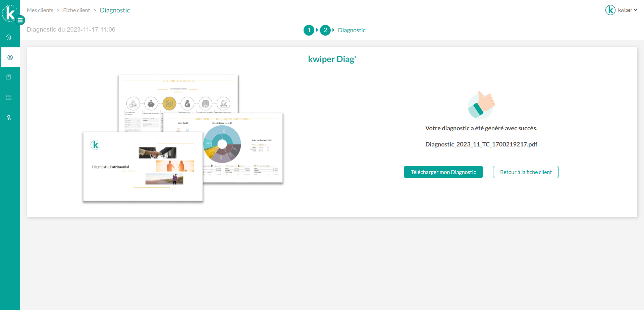This screenshot has height=310, width=644.
Task: Click the kwiper logo in sidebar
Action: pos(9,13)
